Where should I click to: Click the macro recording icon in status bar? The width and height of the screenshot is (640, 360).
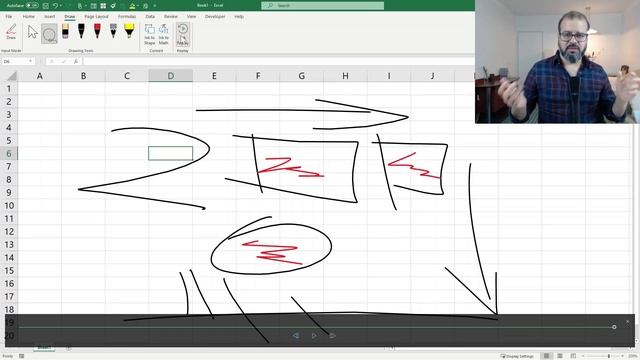[x=22, y=356]
